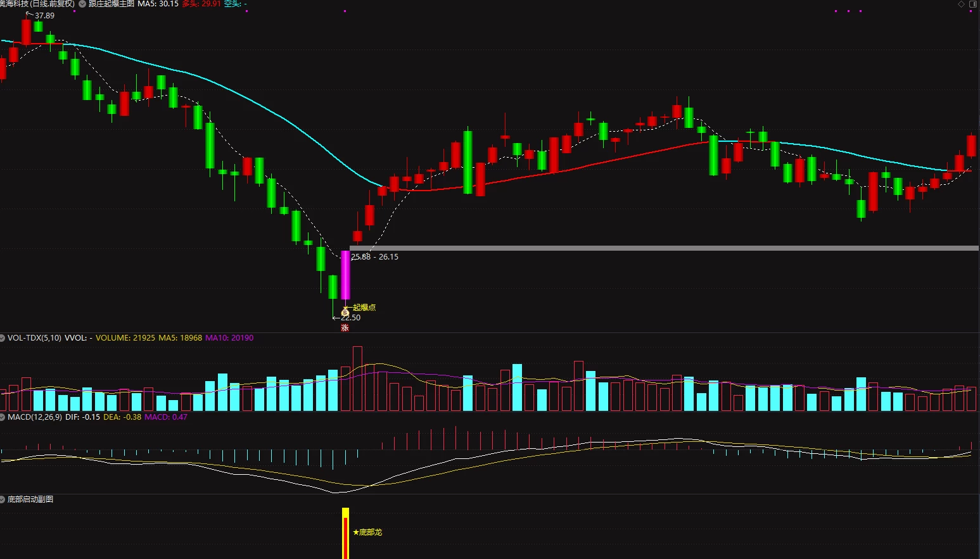Open the 底部启动副图 indicator dropdown arrow
Screen dimensions: 980x559
tap(3, 499)
